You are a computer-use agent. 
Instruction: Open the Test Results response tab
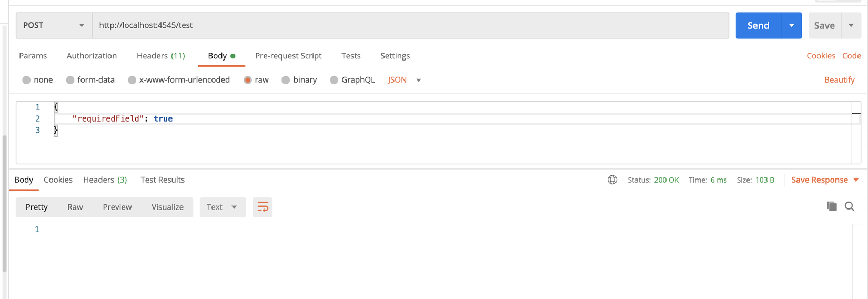click(x=163, y=180)
